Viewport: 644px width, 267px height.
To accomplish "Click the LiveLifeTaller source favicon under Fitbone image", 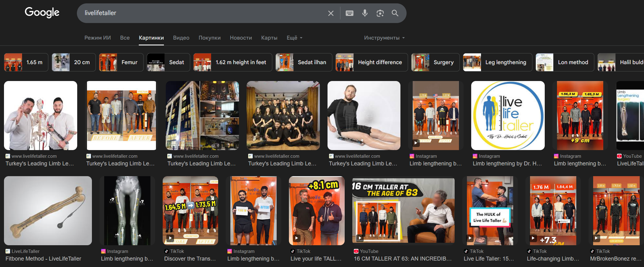I will tap(8, 251).
